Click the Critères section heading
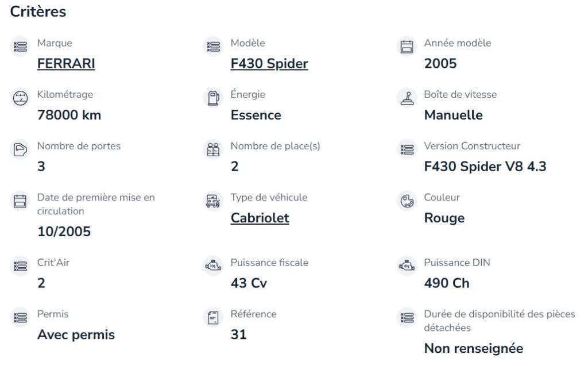The width and height of the screenshot is (588, 366). click(38, 11)
